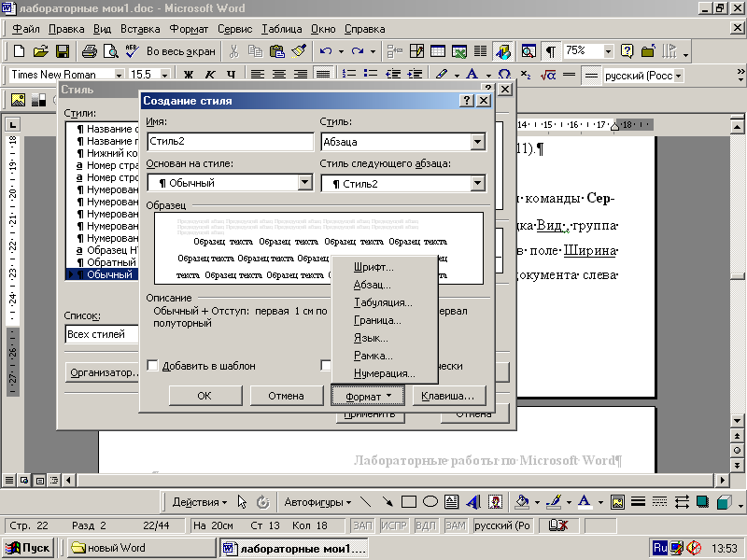Open the Сервис menu

(x=235, y=29)
